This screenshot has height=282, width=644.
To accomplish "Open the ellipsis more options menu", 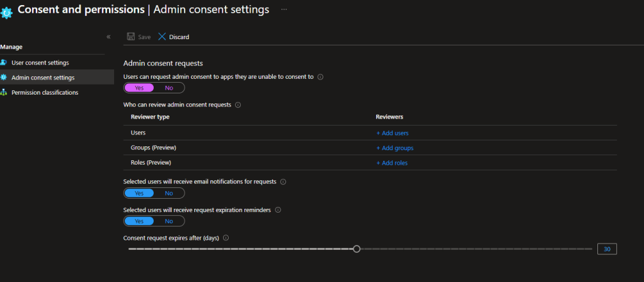I will click(284, 10).
